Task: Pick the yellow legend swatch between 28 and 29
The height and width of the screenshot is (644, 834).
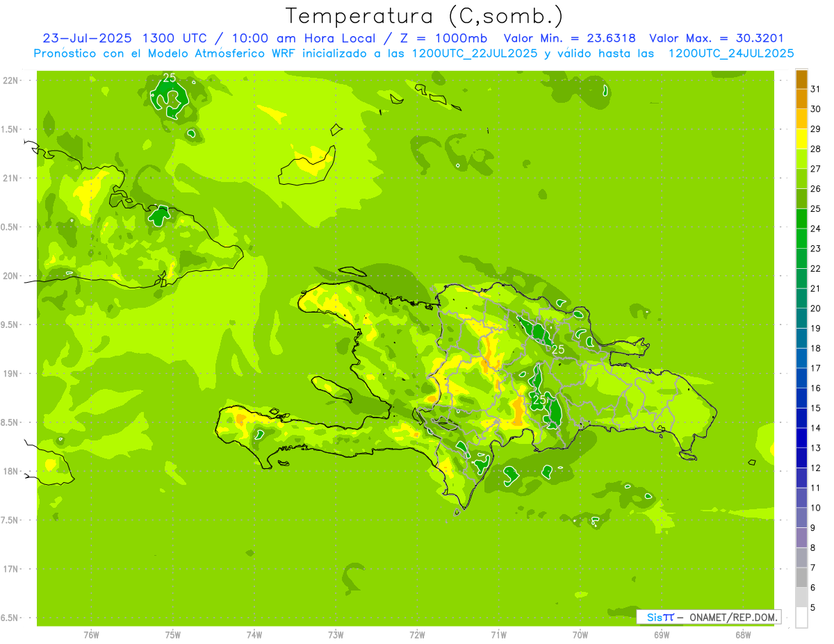Action: 801,138
